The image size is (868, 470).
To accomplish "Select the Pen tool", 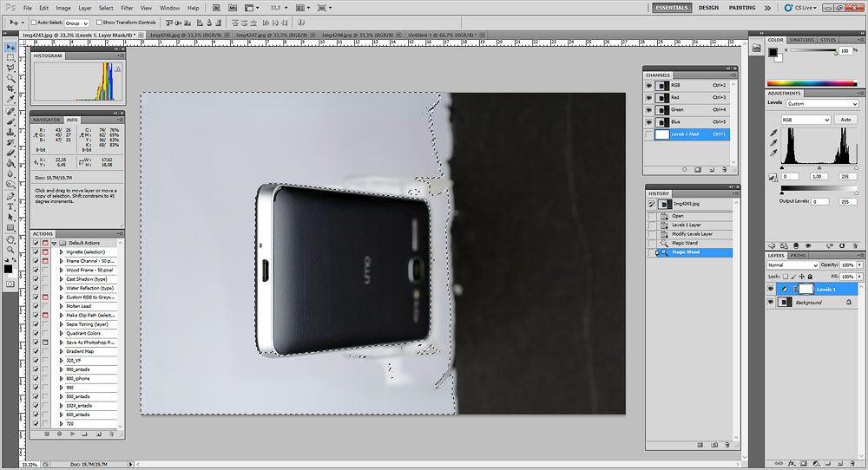I will coord(10,197).
